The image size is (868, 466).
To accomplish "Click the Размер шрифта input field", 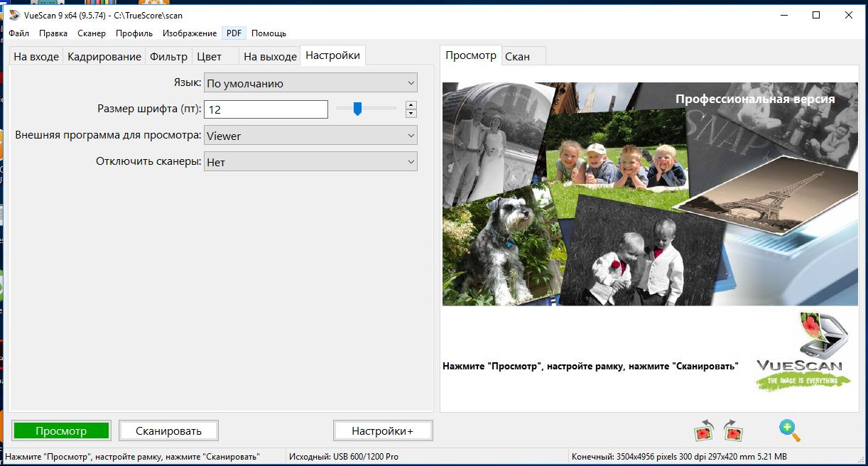I will 266,109.
